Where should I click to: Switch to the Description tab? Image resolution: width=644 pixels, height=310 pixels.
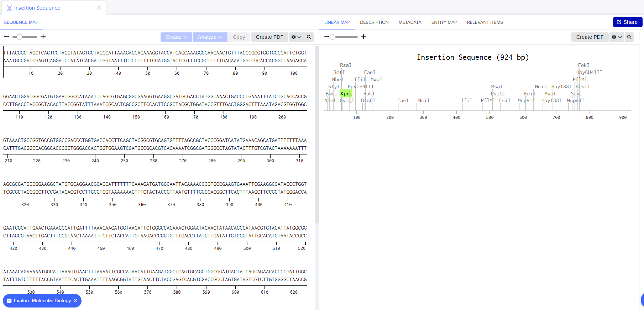(374, 22)
